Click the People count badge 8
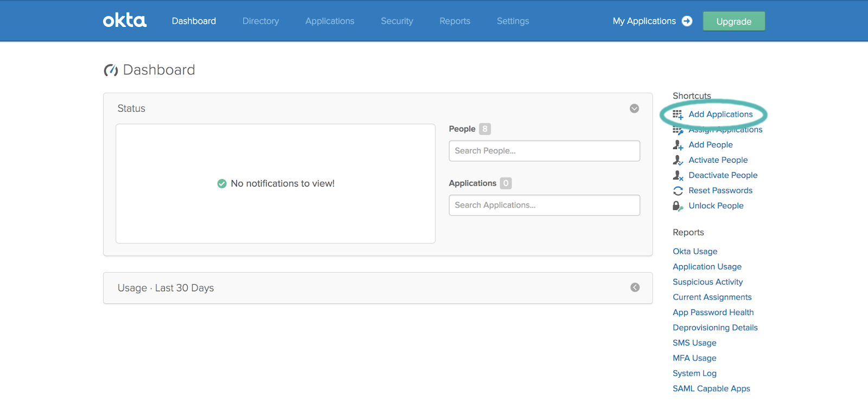 (x=484, y=129)
